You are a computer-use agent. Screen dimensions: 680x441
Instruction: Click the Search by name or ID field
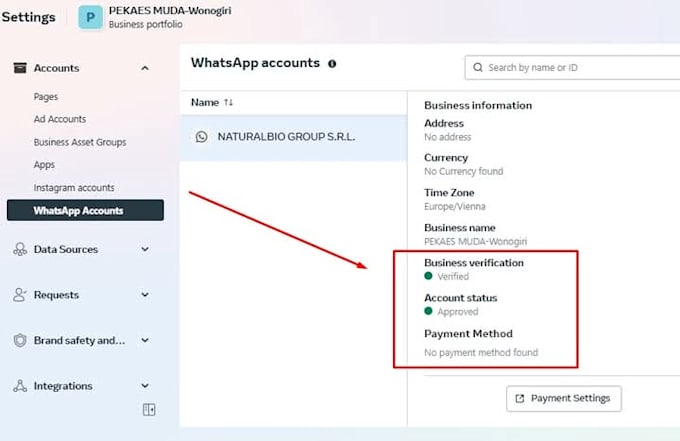575,67
